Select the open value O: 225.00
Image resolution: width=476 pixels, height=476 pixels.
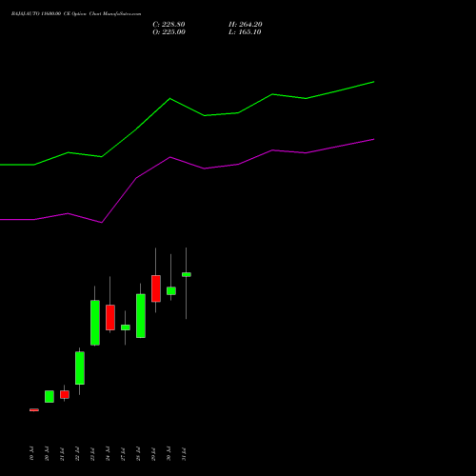click(x=169, y=32)
